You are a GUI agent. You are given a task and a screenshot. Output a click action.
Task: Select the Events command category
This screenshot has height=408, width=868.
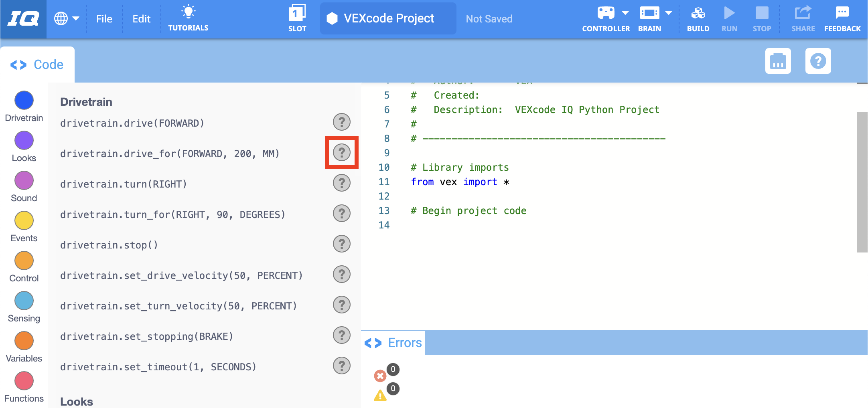point(24,220)
